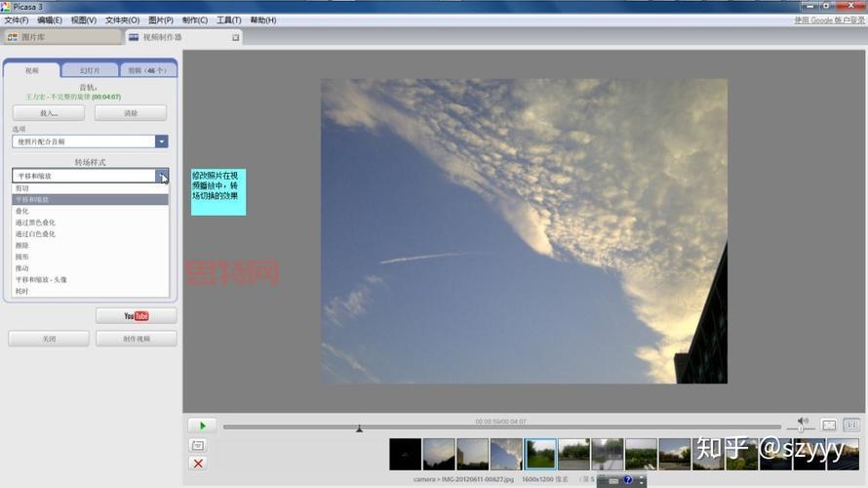Click the red X delete slide icon
This screenshot has height=488, width=868.
198,464
